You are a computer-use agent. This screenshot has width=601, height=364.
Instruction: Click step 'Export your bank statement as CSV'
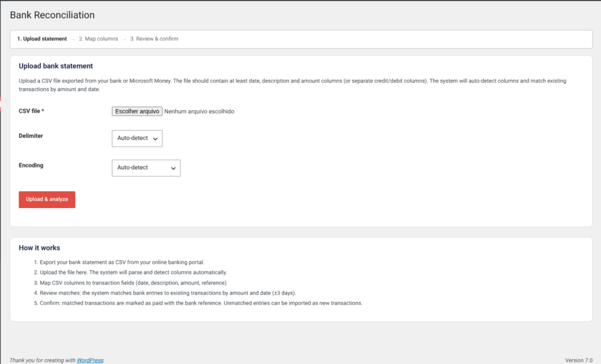pyautogui.click(x=122, y=262)
